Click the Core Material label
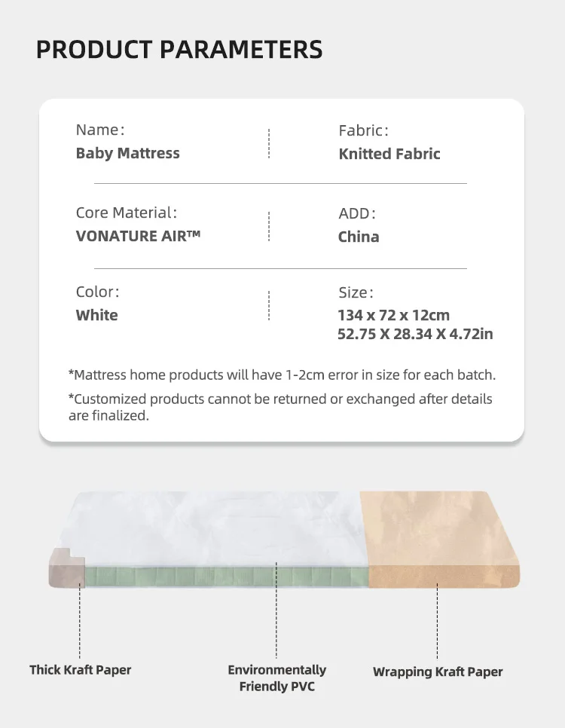 tap(127, 213)
